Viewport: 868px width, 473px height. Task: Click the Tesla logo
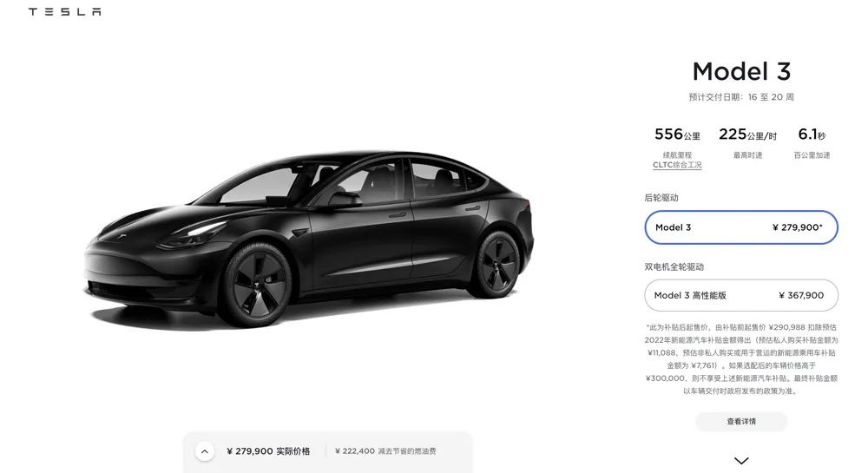tap(65, 11)
